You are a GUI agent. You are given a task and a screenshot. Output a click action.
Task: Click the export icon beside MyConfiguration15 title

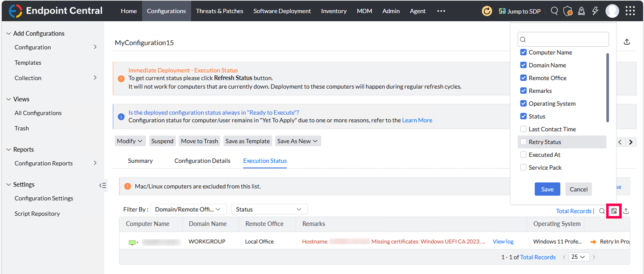coord(627,42)
